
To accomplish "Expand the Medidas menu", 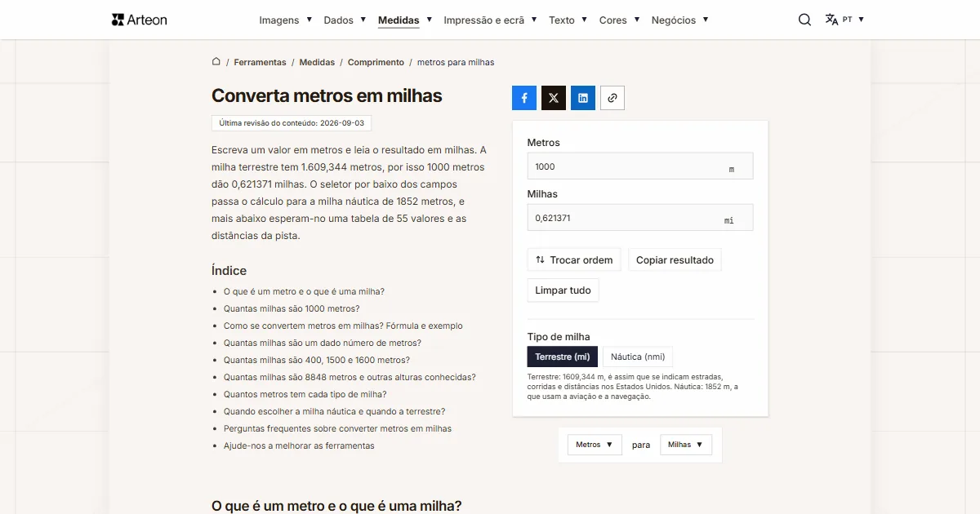I will coord(405,20).
